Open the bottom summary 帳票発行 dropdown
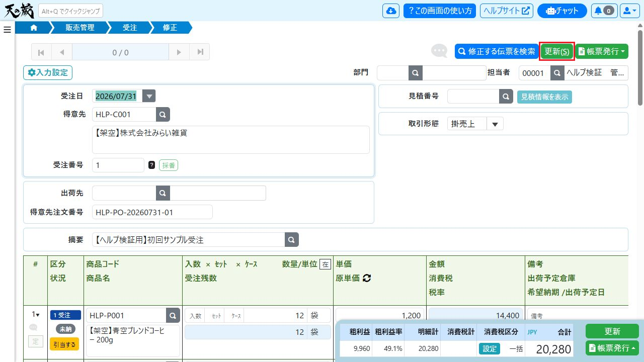The image size is (644, 362). [612, 348]
